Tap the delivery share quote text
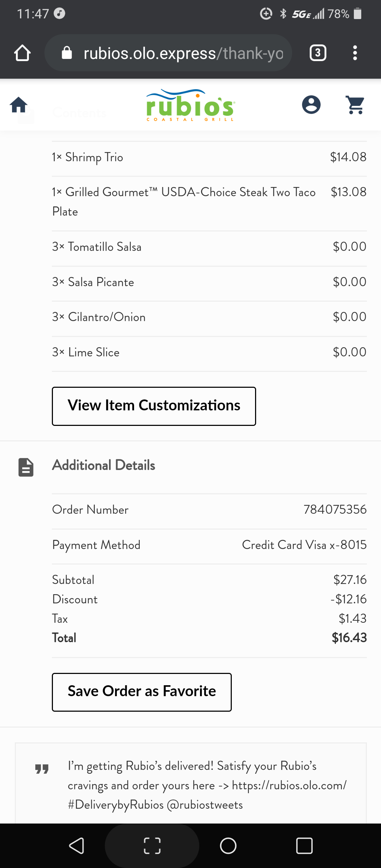 click(207, 785)
